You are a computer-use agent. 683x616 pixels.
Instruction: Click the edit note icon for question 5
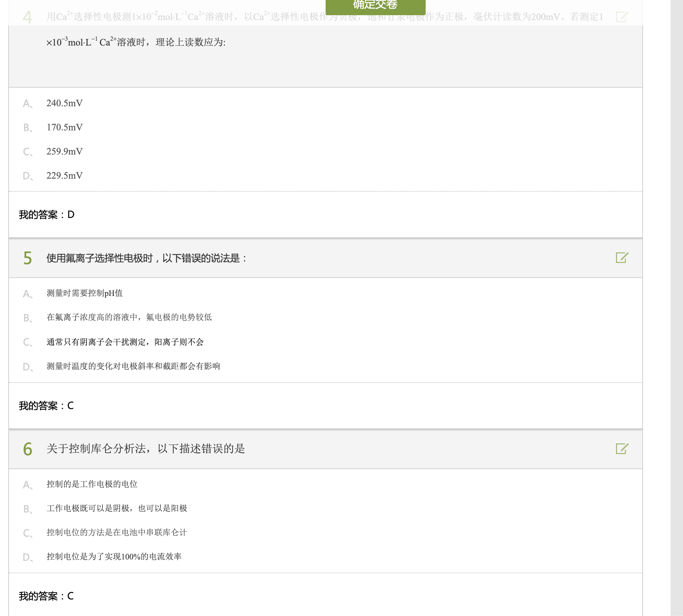pyautogui.click(x=622, y=258)
